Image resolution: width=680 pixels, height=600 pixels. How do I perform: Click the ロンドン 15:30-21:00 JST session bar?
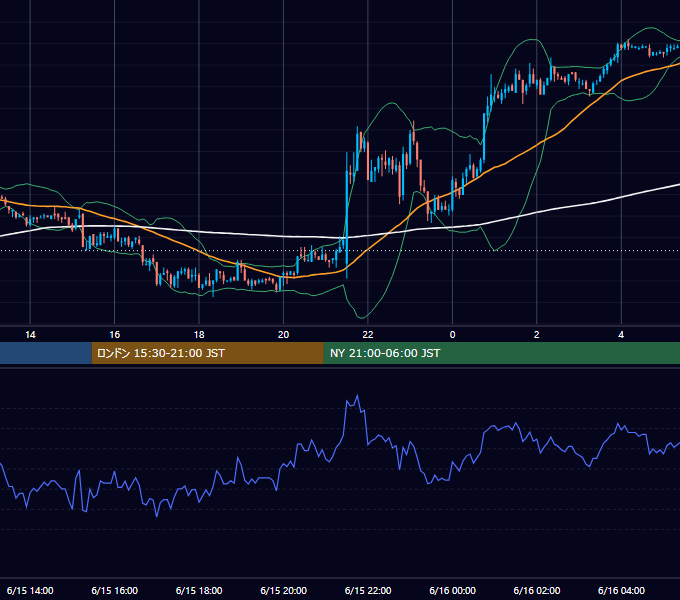coord(207,353)
